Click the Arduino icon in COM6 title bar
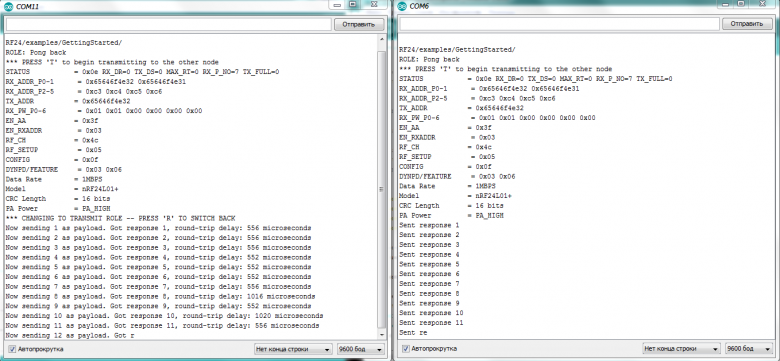The height and width of the screenshot is (361, 780). pos(402,6)
